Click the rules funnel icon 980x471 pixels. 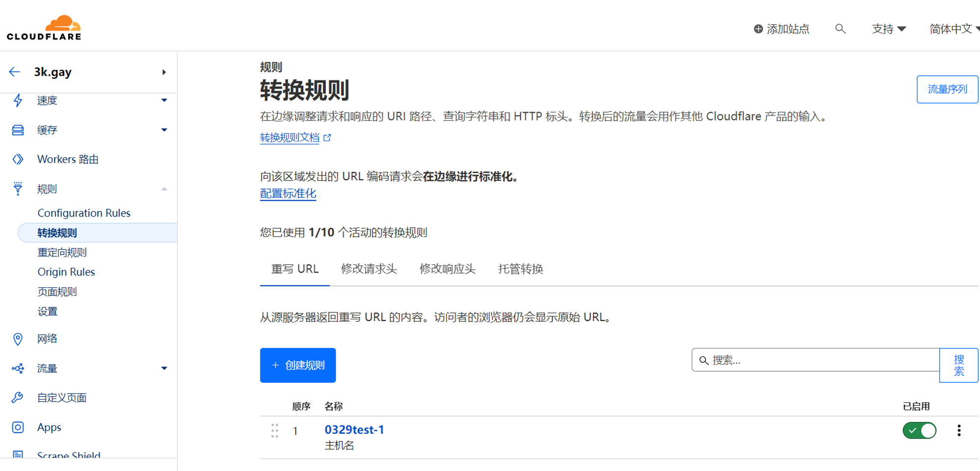coord(18,189)
